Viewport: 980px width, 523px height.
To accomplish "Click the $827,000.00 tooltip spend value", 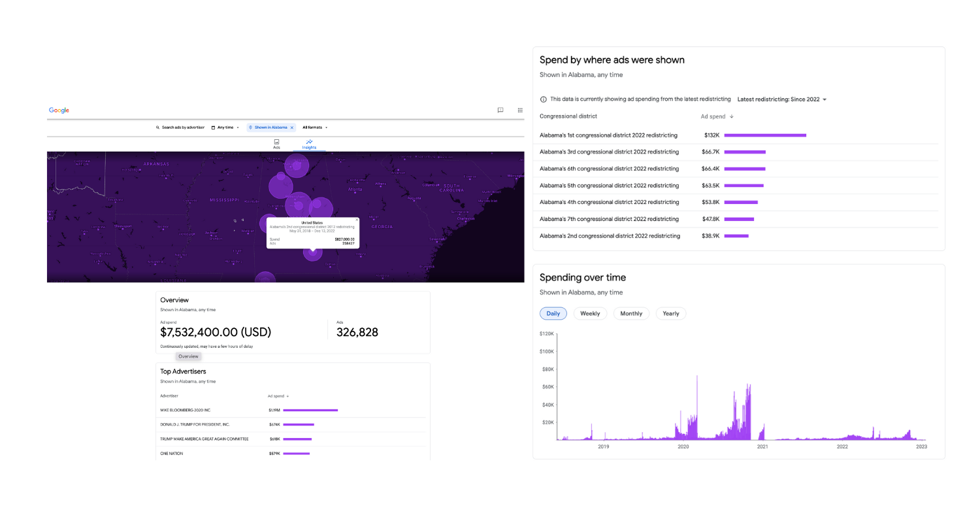I will (344, 239).
